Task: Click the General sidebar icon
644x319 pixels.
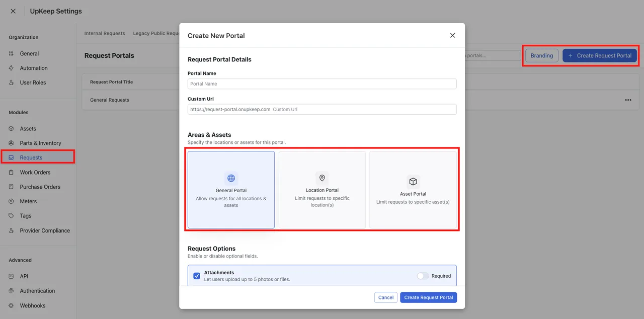Action: pyautogui.click(x=12, y=53)
